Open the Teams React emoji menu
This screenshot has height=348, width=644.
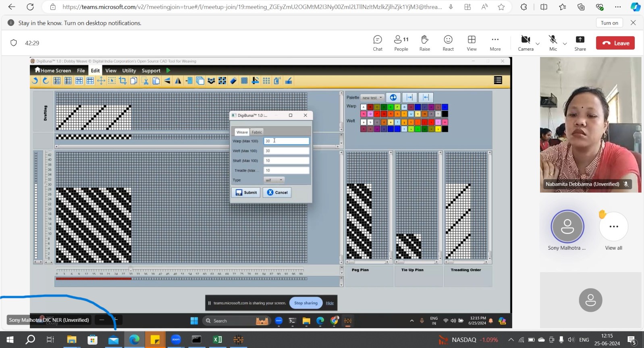448,43
